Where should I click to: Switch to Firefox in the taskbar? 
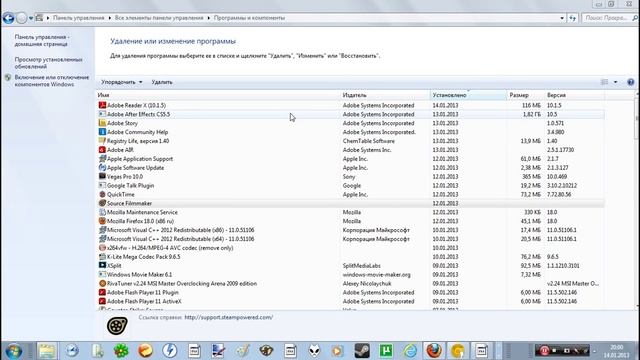coord(434,351)
